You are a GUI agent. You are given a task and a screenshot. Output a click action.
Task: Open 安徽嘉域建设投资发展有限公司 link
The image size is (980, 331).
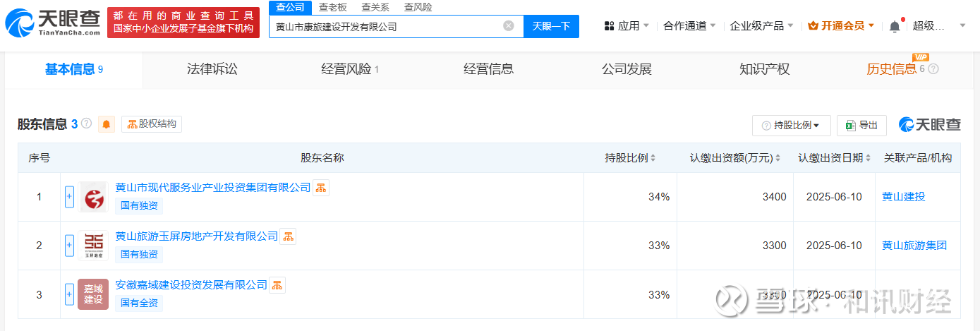(191, 284)
